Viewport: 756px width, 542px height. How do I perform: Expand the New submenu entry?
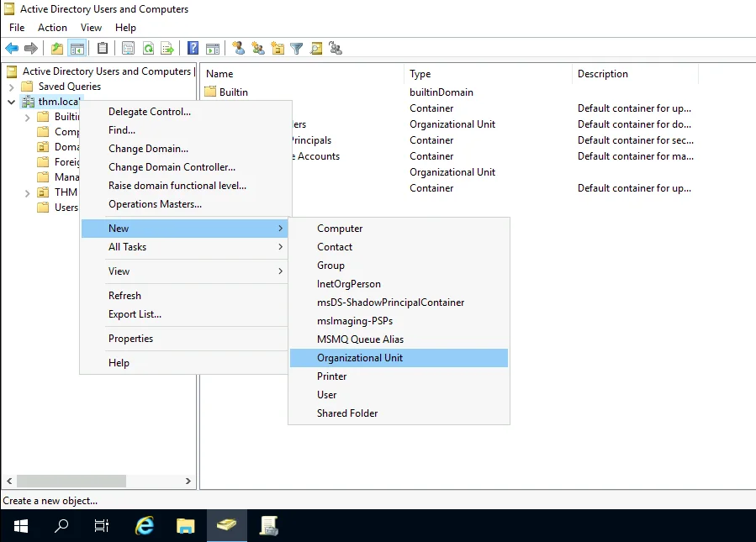click(x=185, y=229)
